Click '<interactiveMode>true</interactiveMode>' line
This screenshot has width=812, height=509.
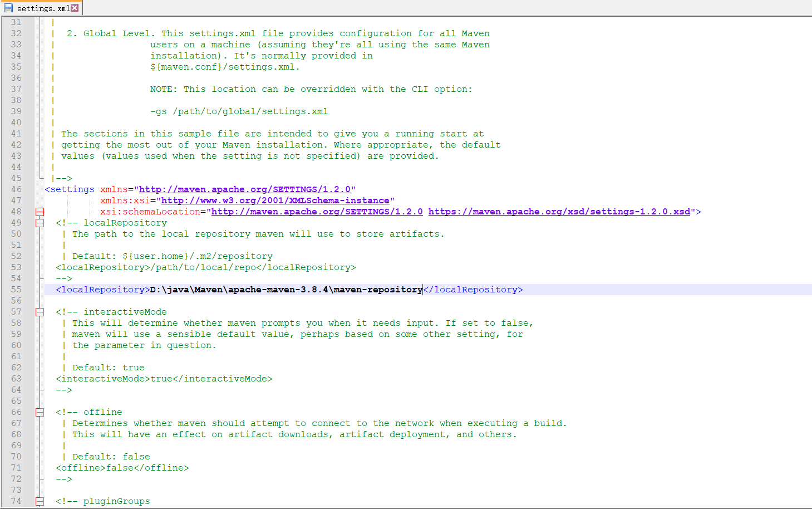click(x=164, y=379)
